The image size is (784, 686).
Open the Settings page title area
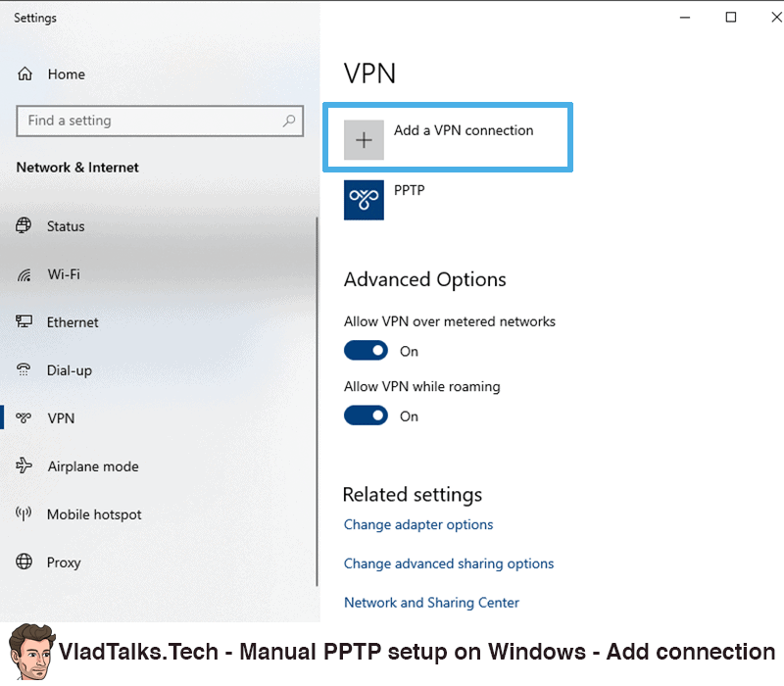pyautogui.click(x=34, y=17)
